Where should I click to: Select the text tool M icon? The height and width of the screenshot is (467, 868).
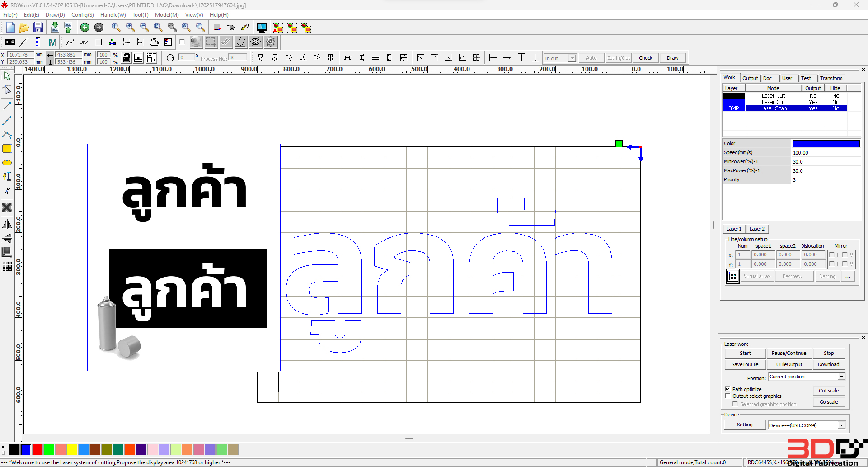coord(52,42)
